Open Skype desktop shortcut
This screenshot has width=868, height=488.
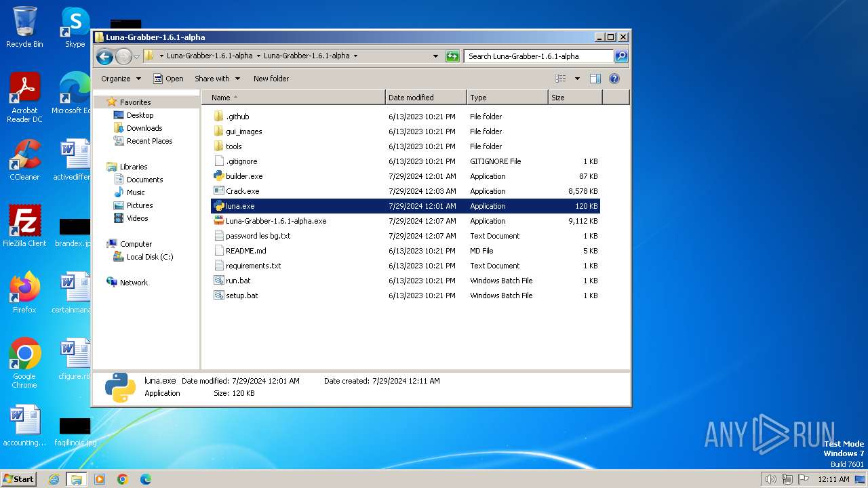point(75,27)
